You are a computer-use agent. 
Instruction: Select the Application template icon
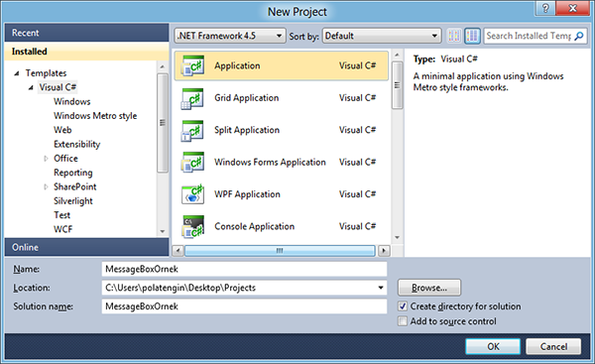(192, 66)
